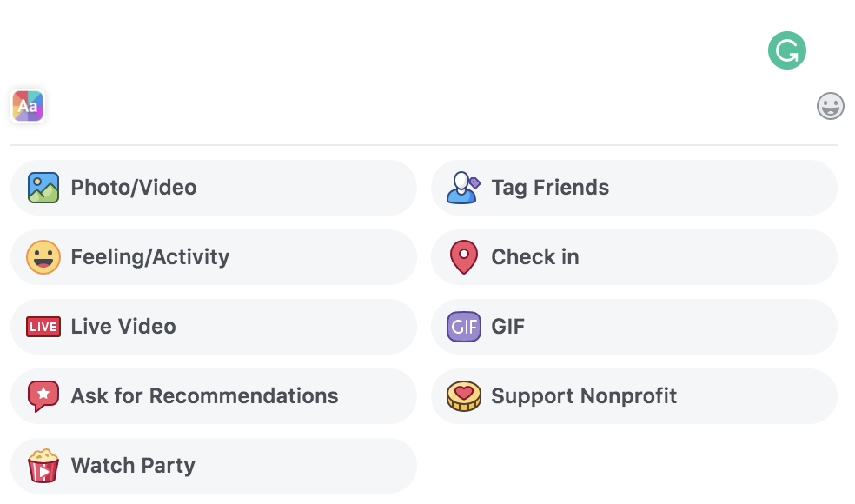Click the green Grammarly icon
The width and height of the screenshot is (855, 504).
[786, 50]
